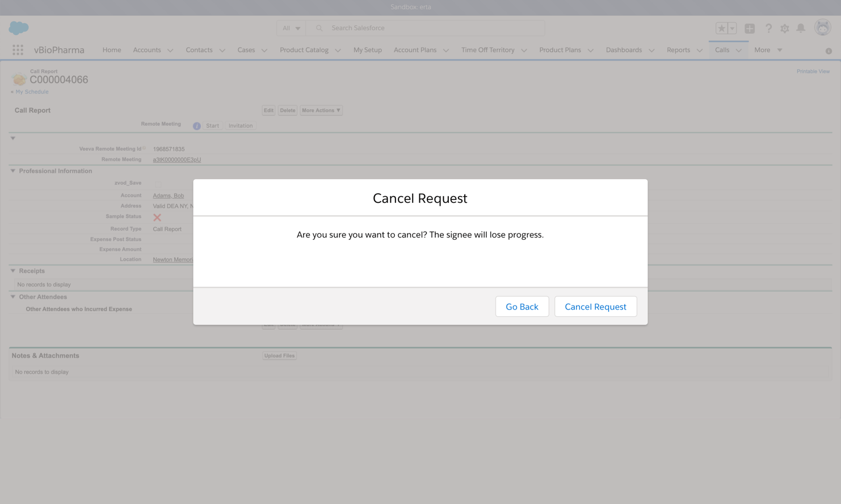Open the search scope All dropdown
Image resolution: width=841 pixels, height=504 pixels.
coord(291,28)
